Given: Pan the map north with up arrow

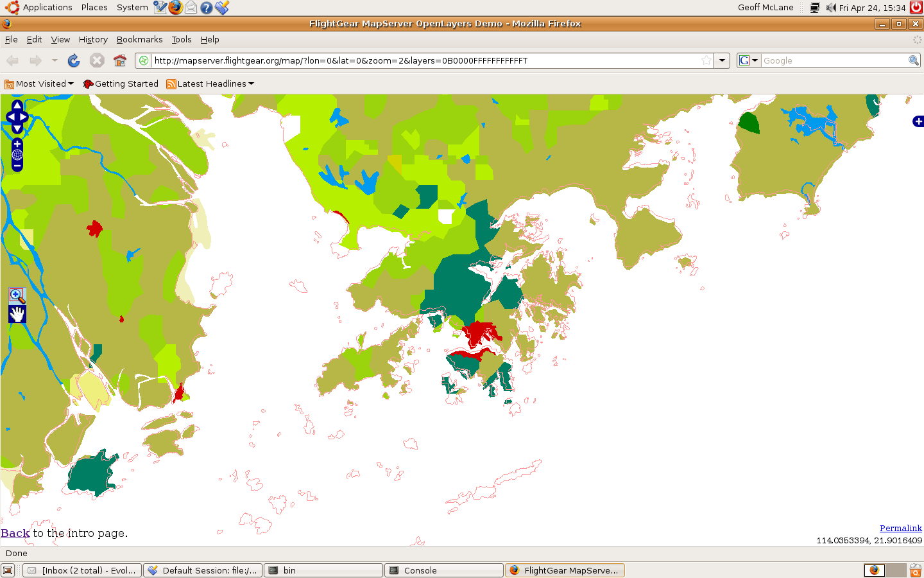Looking at the screenshot, I should [x=17, y=105].
